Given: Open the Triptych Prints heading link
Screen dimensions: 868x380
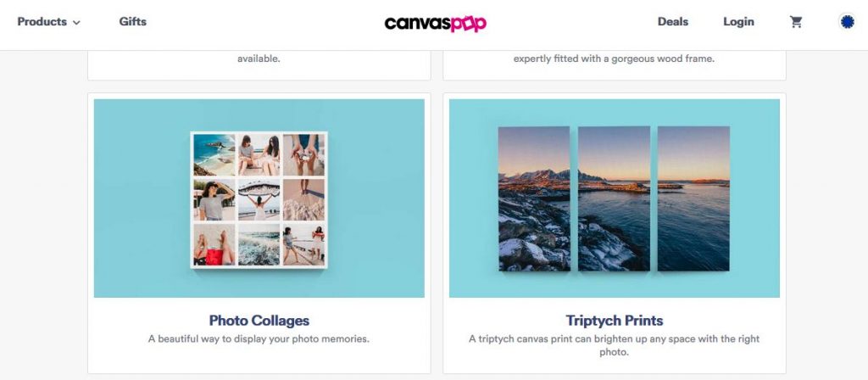Looking at the screenshot, I should [615, 320].
